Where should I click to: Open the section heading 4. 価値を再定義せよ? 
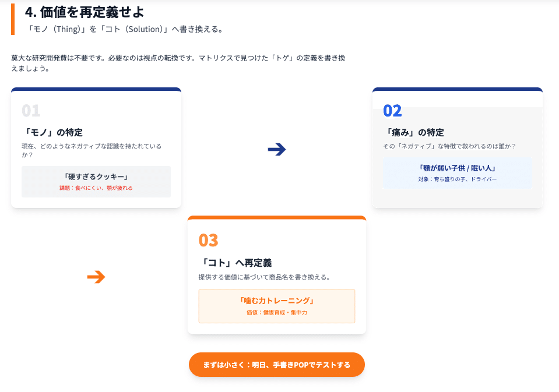click(x=83, y=12)
